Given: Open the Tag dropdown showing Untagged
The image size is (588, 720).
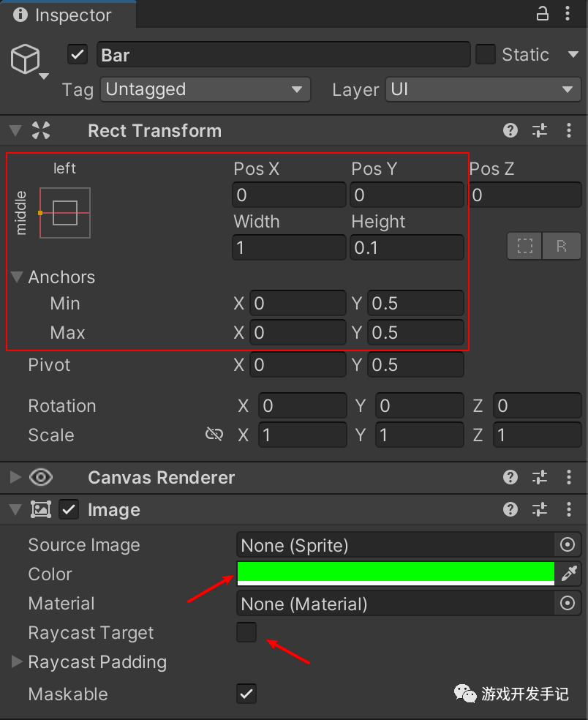Looking at the screenshot, I should (x=206, y=89).
